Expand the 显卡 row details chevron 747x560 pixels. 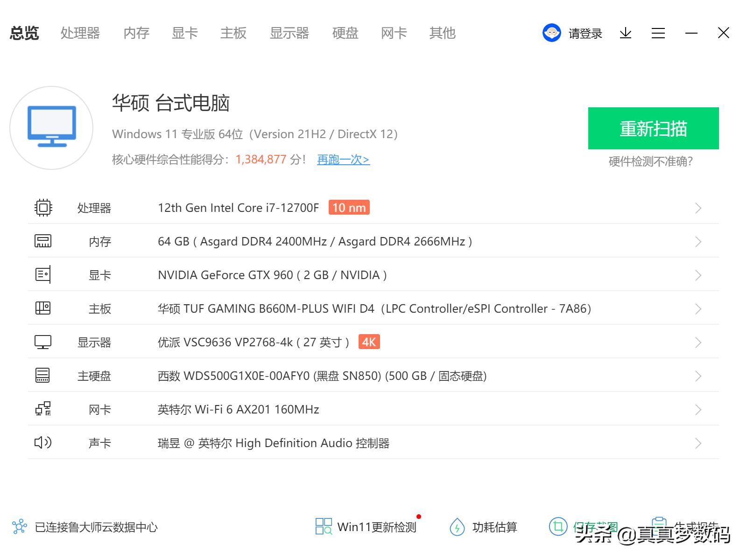click(698, 274)
